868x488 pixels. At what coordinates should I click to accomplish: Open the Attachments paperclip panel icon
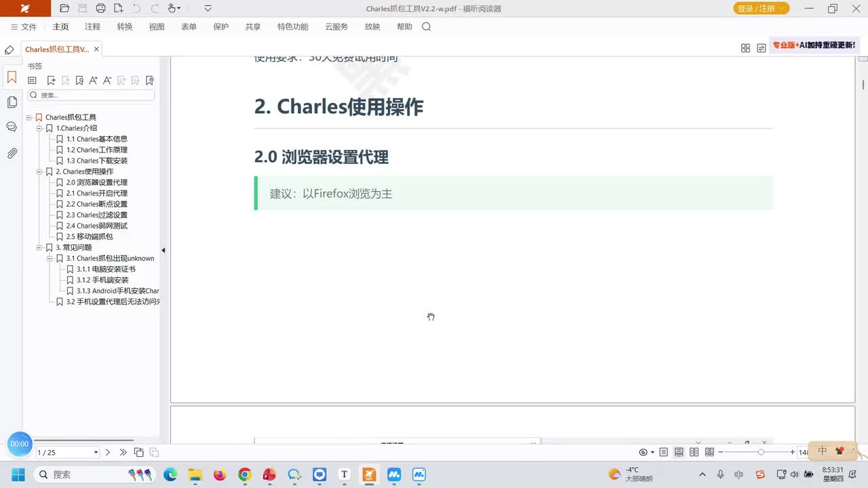(x=12, y=153)
